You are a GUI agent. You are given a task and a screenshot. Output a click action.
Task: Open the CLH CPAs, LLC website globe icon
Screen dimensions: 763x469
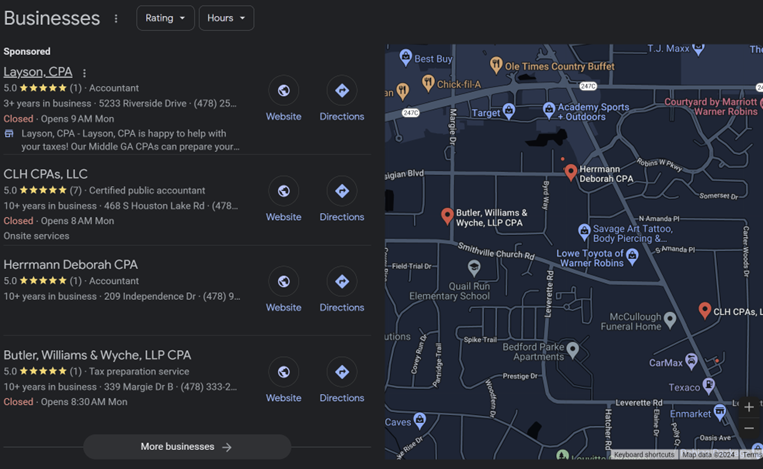[283, 191]
